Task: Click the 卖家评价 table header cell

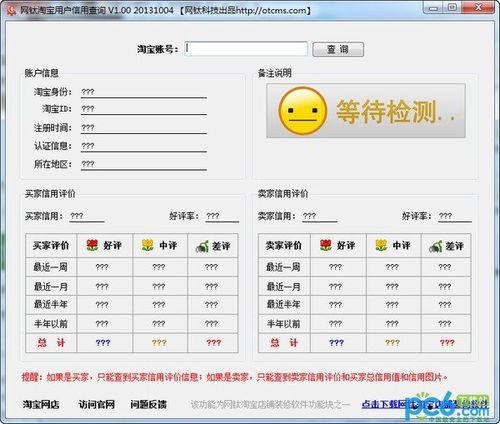Action: coord(284,246)
